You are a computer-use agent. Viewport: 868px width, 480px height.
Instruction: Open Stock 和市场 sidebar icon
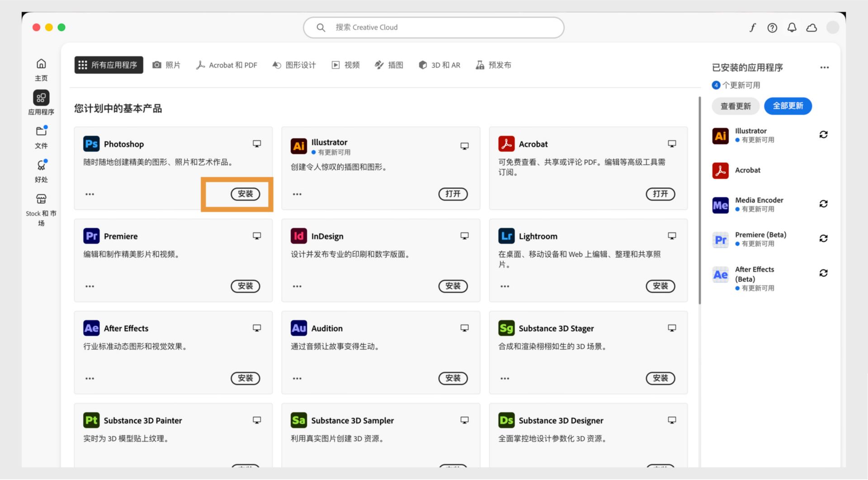[x=41, y=199]
